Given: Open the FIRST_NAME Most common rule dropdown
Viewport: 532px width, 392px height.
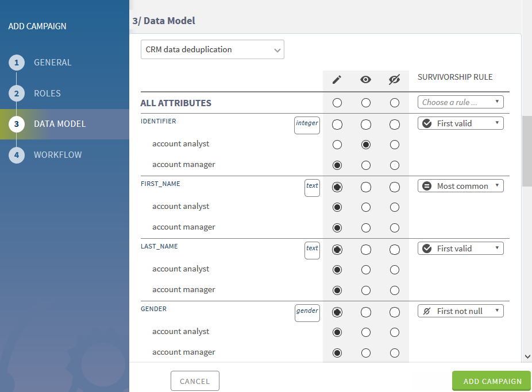Looking at the screenshot, I should point(460,186).
